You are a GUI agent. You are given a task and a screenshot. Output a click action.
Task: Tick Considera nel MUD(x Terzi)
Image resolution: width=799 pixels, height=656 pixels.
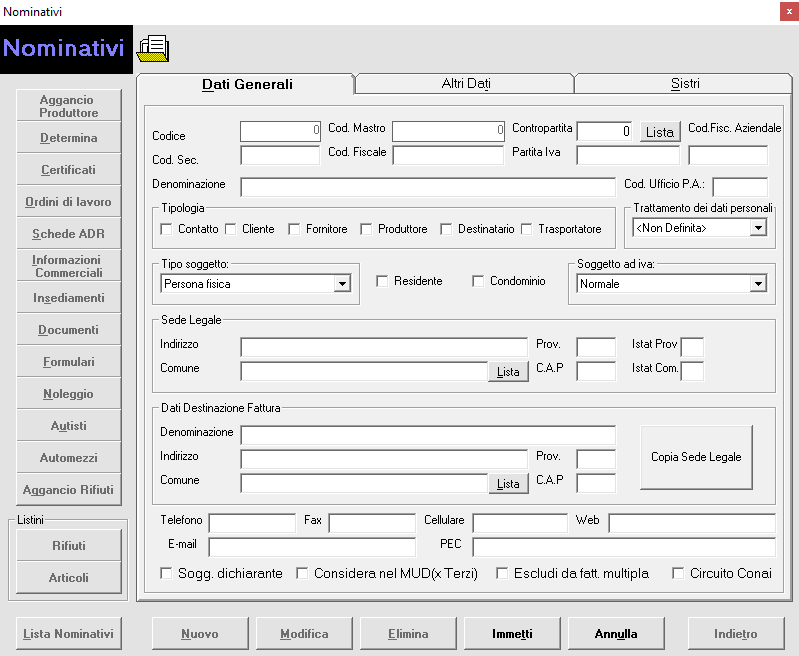pos(302,573)
